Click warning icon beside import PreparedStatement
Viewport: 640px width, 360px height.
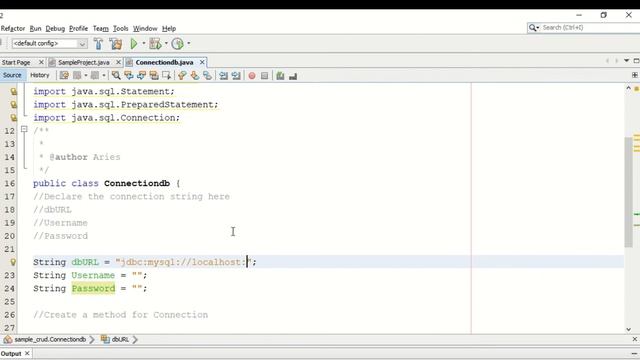(13, 104)
